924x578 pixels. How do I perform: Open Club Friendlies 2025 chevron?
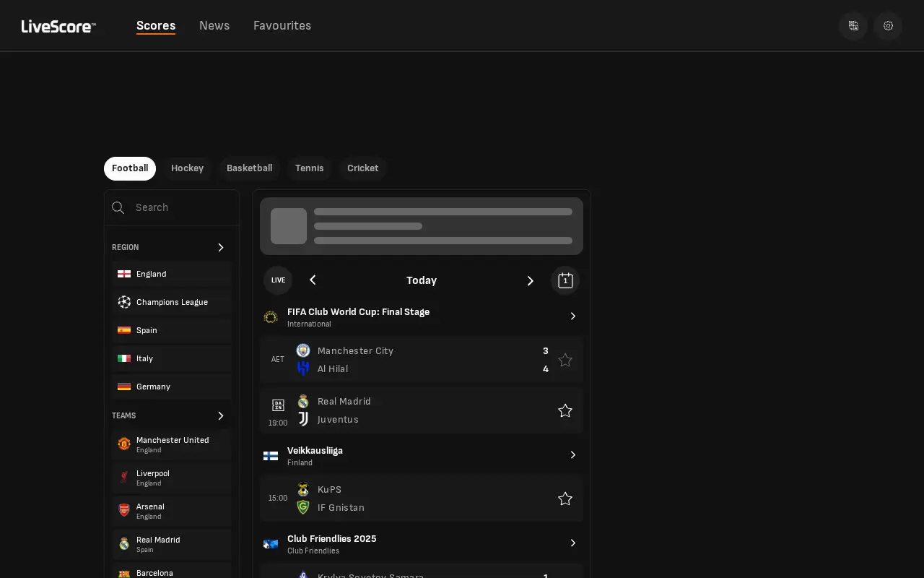573,543
